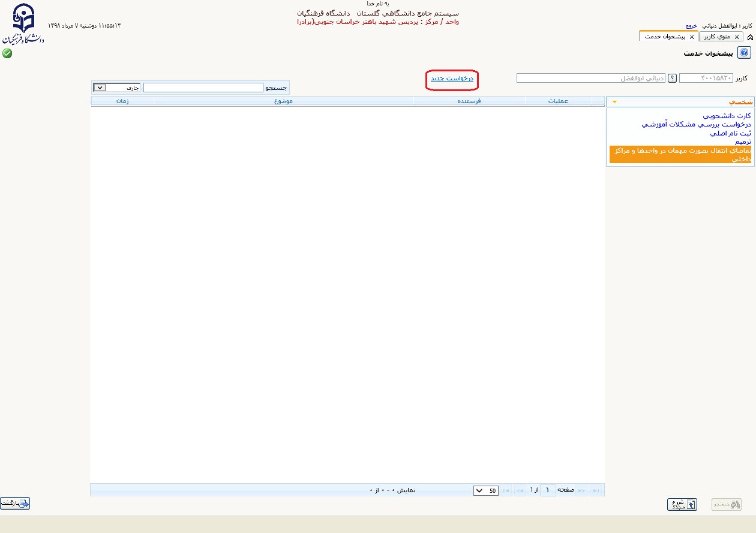
Task: Click the blue help question mark icon
Action: (x=744, y=53)
